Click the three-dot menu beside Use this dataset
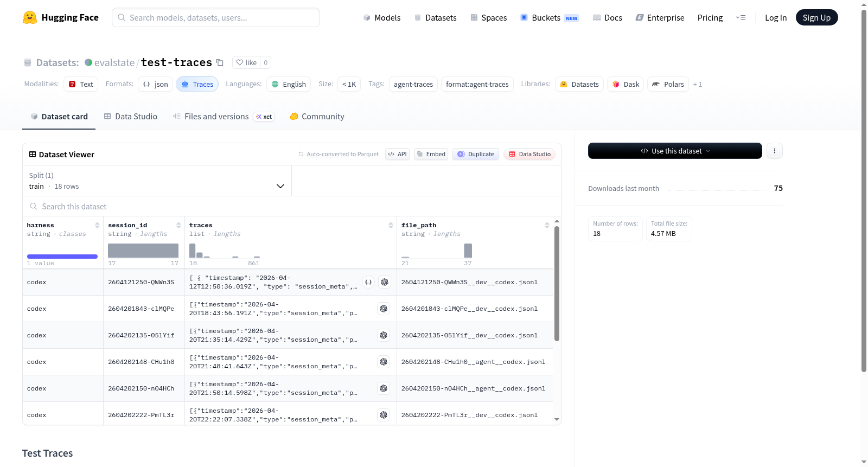This screenshot has height=467, width=868. point(775,151)
